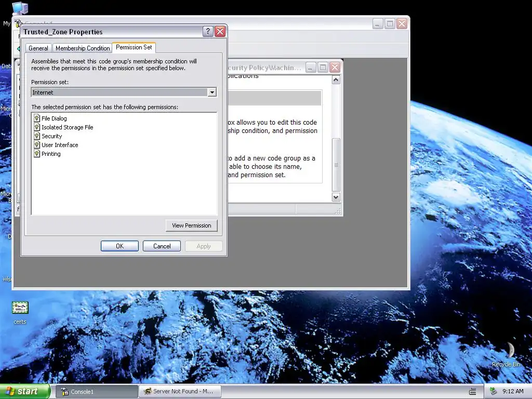Switch to the General tab
This screenshot has height=399, width=532.
pos(38,48)
